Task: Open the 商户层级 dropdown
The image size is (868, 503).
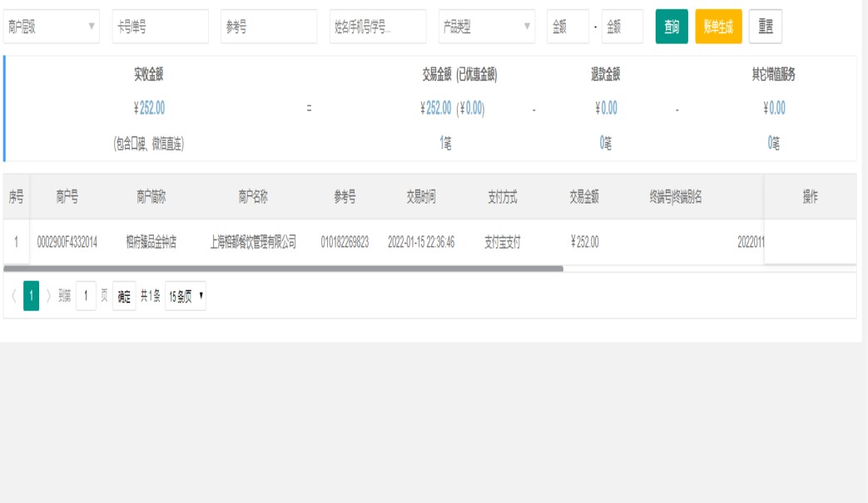Action: 51,27
